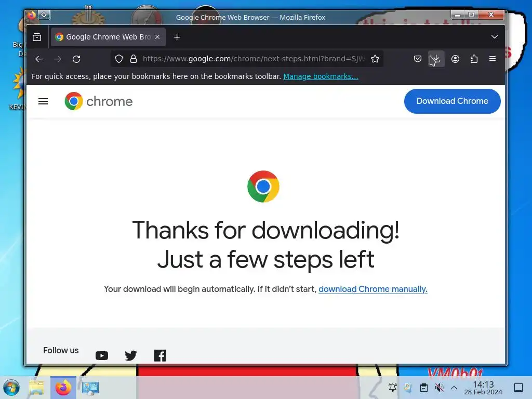Open Firefox downloads panel icon

[436, 59]
